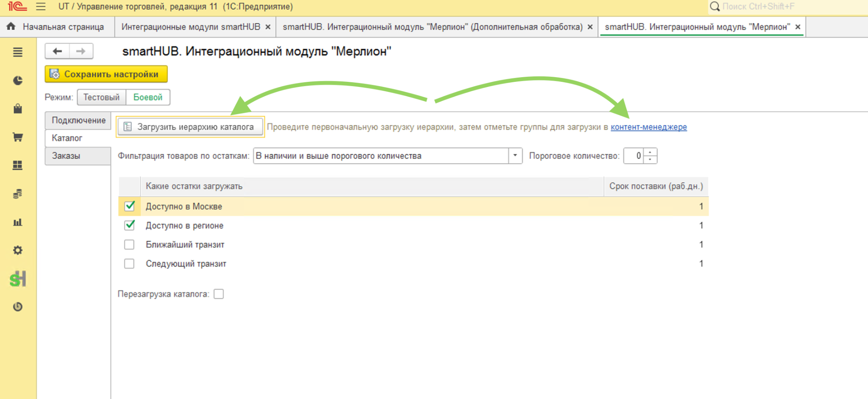Open the coins finance section icon
868x399 pixels.
(x=18, y=194)
